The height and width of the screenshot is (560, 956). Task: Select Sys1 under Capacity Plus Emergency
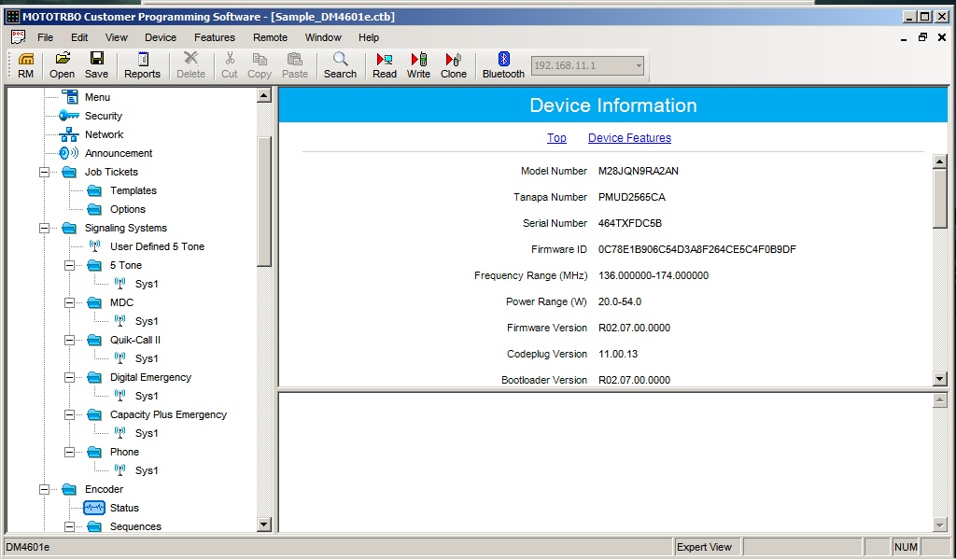pos(147,433)
